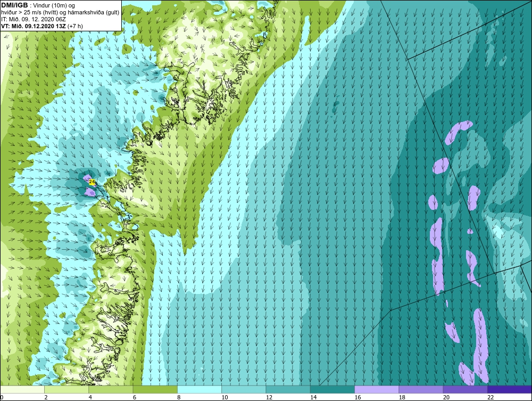Select the 2-4 m/s light green swatch
The height and width of the screenshot is (401, 532).
[x=66, y=389]
